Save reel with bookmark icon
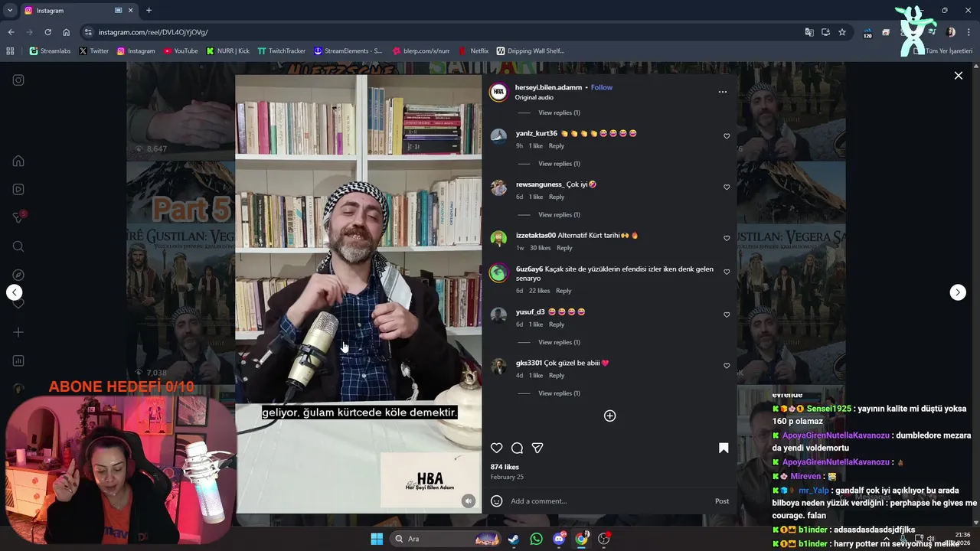 [724, 448]
